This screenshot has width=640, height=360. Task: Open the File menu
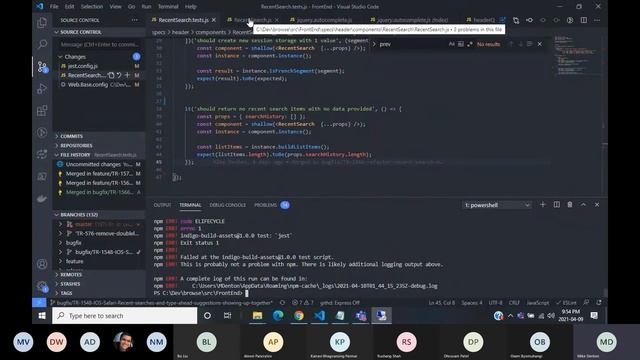(54, 7)
